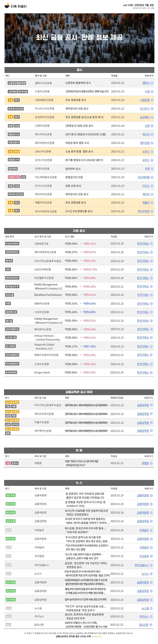Screen dimensions: 158x644
Task: Click link icon beside 갤럭시 link
Action: (x=152, y=83)
